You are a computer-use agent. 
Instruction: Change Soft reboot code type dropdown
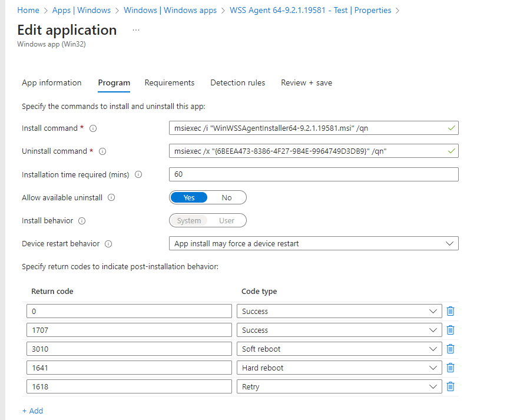click(x=339, y=349)
